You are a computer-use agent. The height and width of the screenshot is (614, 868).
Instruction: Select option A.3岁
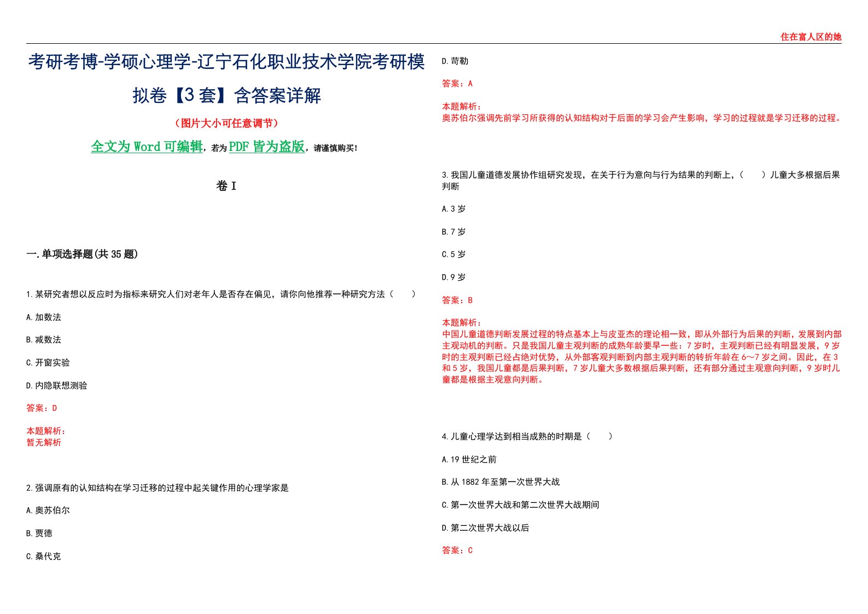click(x=454, y=209)
